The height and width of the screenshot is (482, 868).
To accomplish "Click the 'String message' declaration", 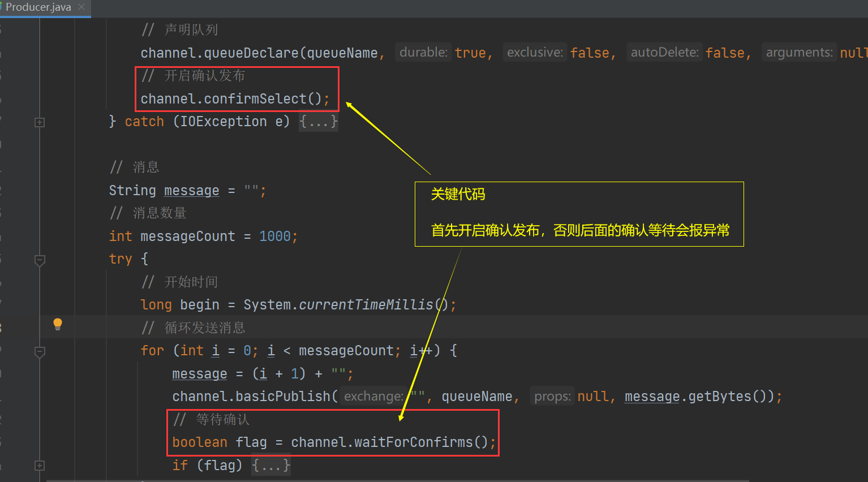I will click(x=164, y=191).
